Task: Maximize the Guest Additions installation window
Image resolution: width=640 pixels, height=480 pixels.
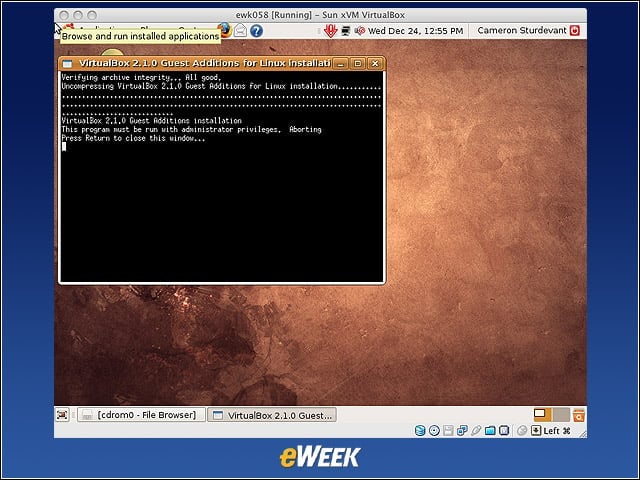Action: pyautogui.click(x=358, y=63)
